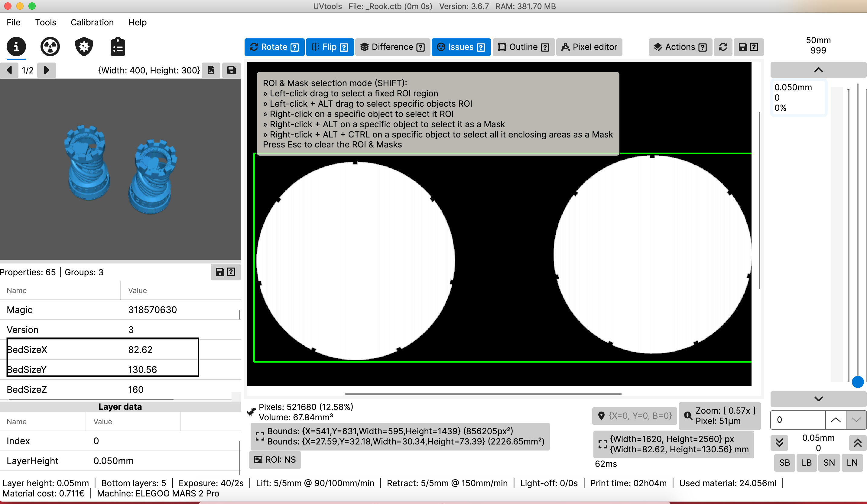Export the thumbnail as image file
The height and width of the screenshot is (504, 867).
pyautogui.click(x=211, y=70)
